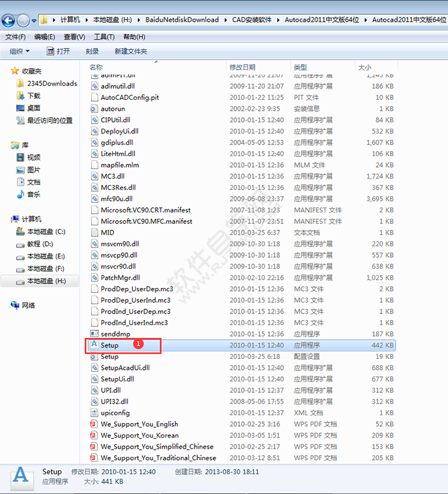Go to CAD安装软件 in address bar
The width and height of the screenshot is (448, 494).
pyautogui.click(x=252, y=20)
